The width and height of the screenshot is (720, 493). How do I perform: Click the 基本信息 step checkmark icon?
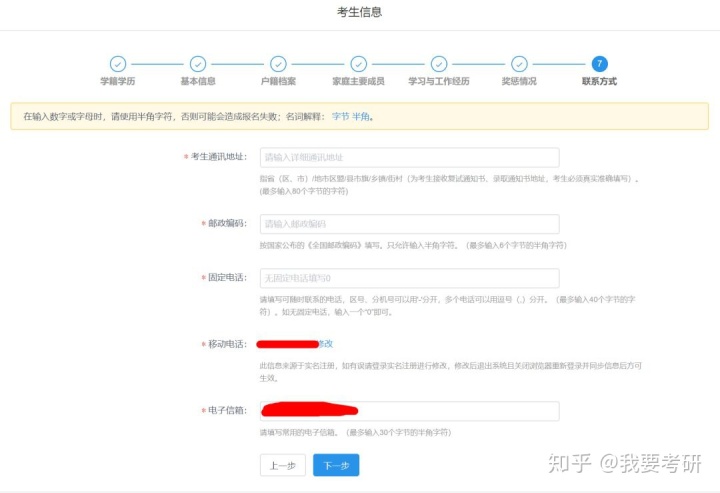tap(198, 64)
